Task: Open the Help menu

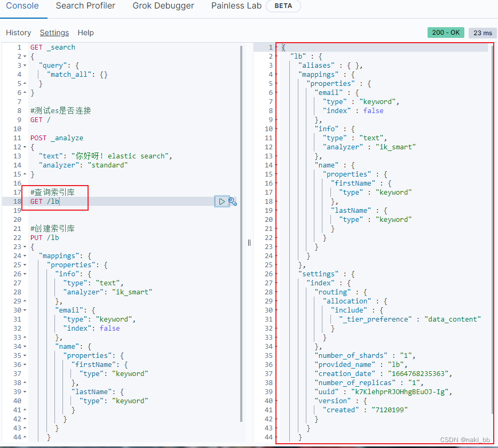Action: (85, 33)
